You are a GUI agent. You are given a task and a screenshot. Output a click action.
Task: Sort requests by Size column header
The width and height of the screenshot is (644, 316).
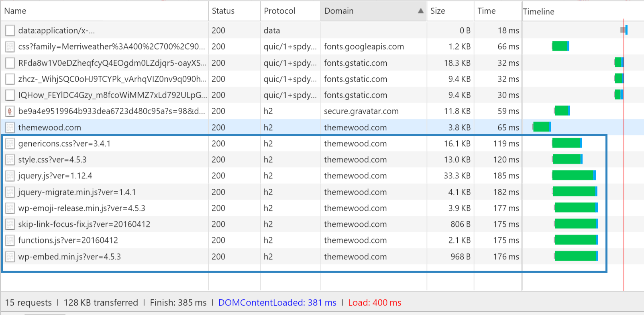450,11
